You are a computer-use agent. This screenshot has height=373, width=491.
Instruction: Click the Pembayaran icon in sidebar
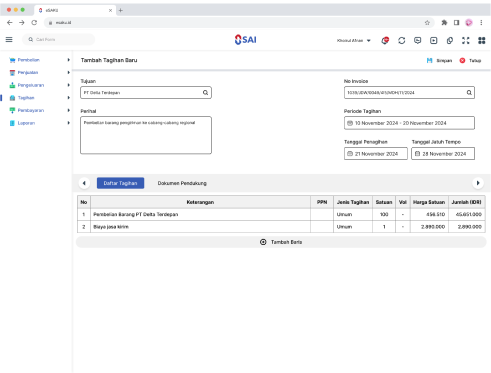(12, 110)
